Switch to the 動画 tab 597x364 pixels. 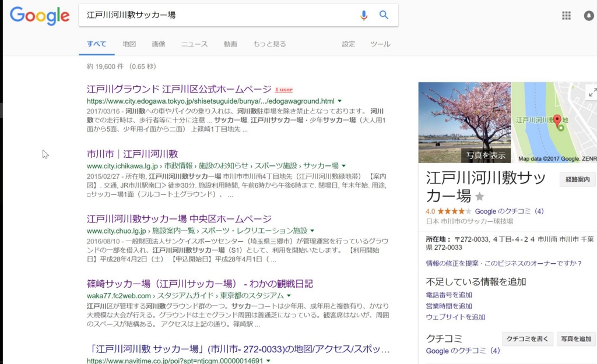point(230,44)
